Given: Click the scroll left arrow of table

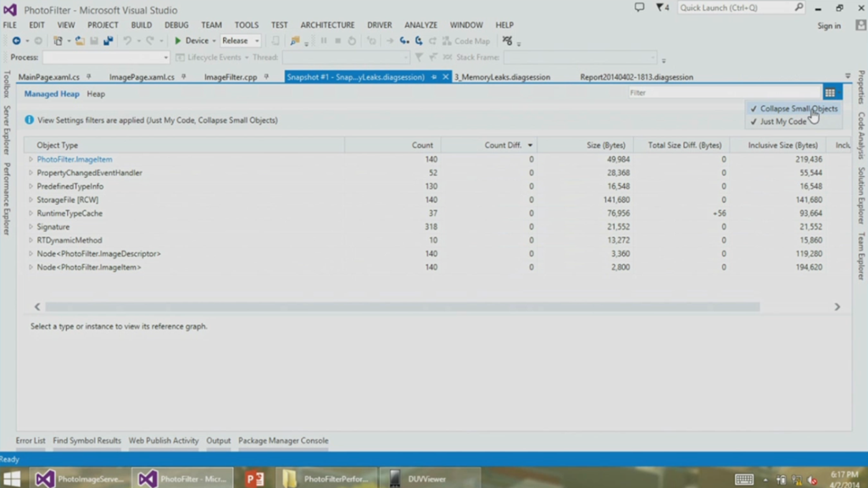Looking at the screenshot, I should (x=37, y=307).
